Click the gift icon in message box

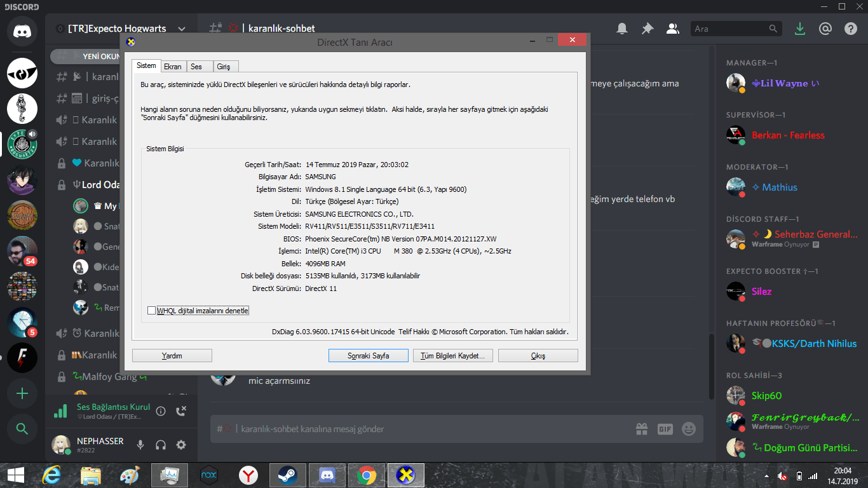tap(642, 429)
